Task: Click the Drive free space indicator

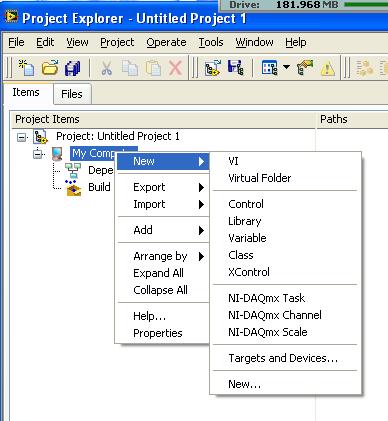Action: (303, 5)
